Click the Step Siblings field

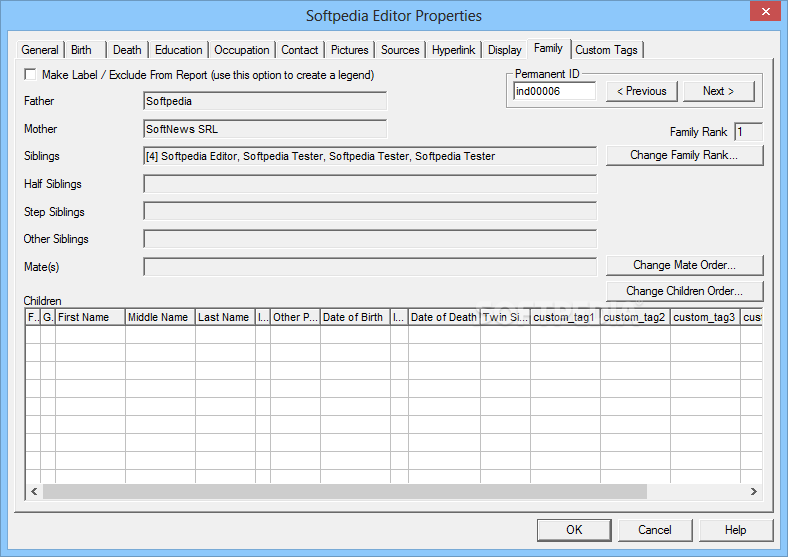pyautogui.click(x=370, y=211)
